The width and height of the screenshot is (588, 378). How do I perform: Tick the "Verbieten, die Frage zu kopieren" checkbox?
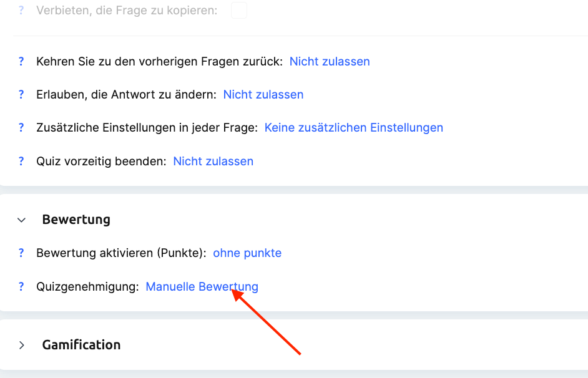(239, 11)
